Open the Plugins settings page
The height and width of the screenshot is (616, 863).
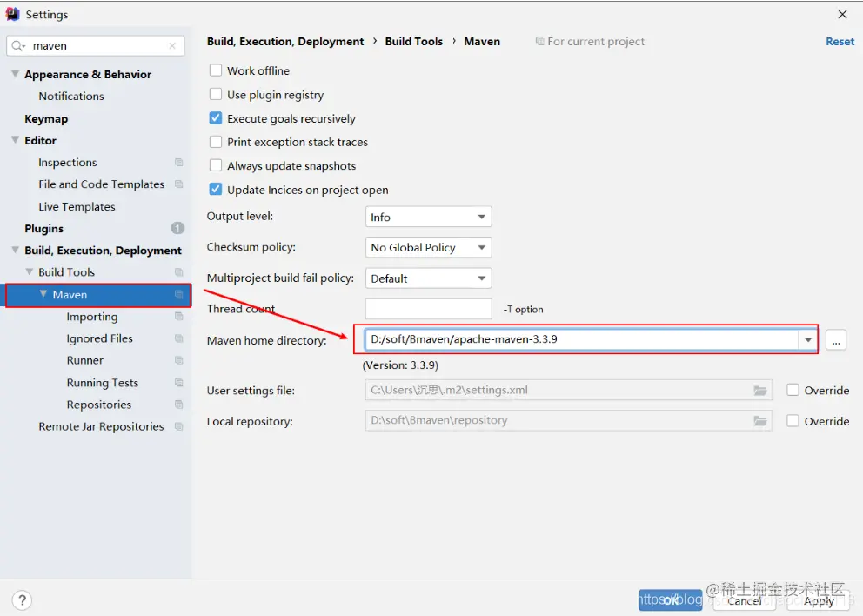point(44,229)
